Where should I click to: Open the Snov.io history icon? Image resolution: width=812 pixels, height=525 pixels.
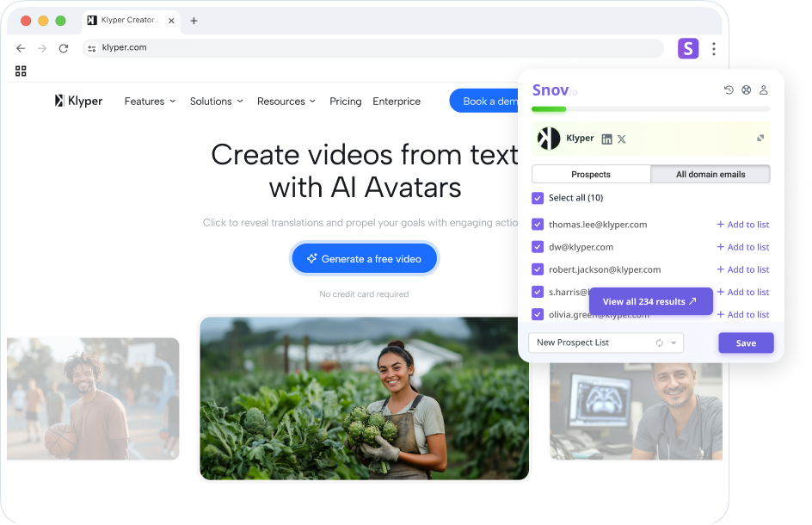point(729,90)
